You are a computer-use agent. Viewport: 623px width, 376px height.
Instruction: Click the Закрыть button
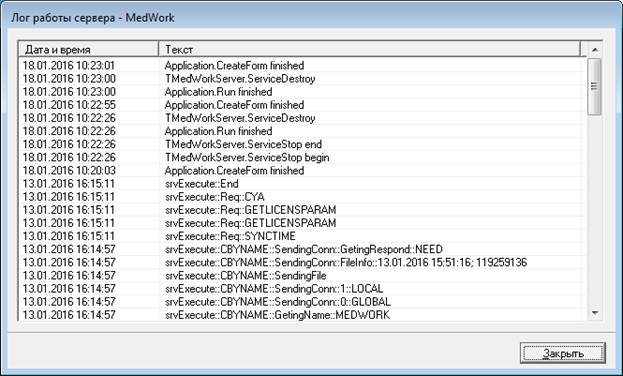coord(563,353)
